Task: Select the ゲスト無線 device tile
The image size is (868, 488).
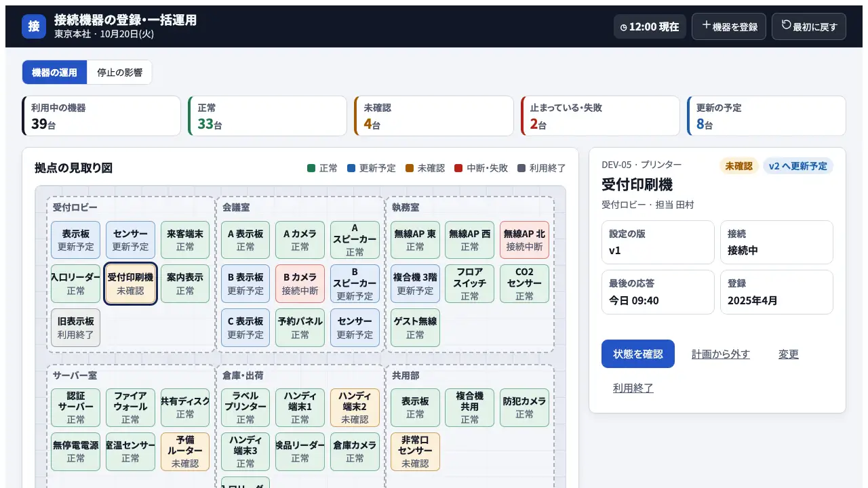Action: tap(415, 328)
